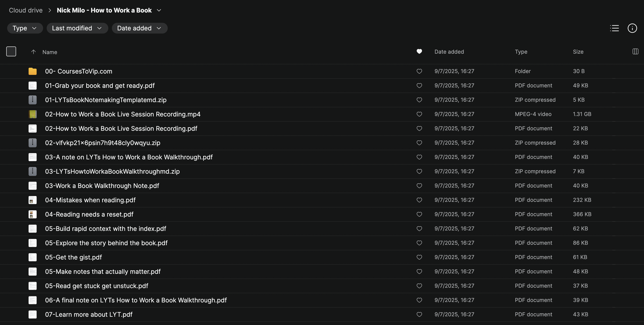644x325 pixels.
Task: Favorite 07-Learn more about LYT.pdf
Action: coord(419,314)
